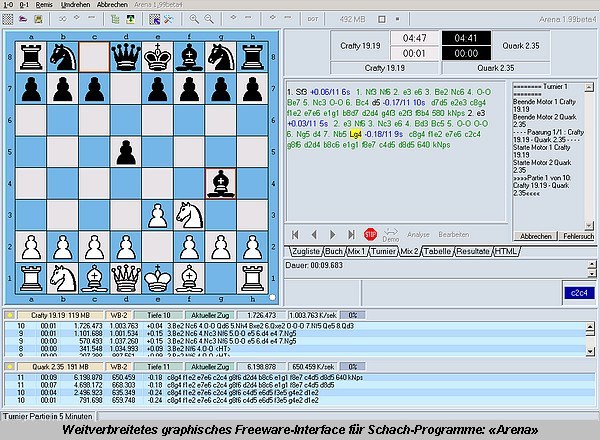Jump to the first move
Screen dimensions: 600x440
tap(295, 235)
